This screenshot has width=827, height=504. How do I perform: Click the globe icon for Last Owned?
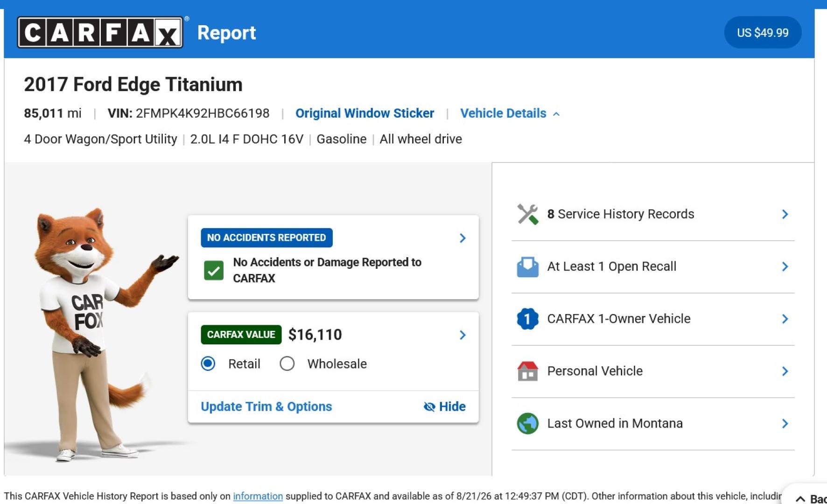528,423
